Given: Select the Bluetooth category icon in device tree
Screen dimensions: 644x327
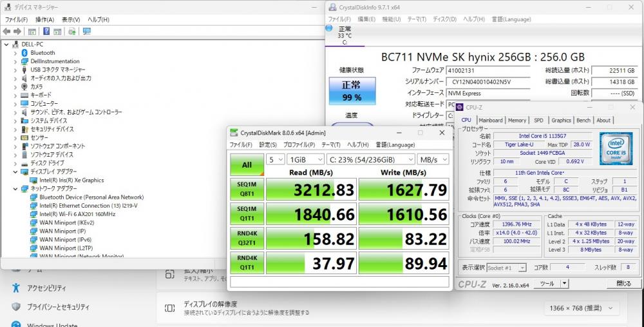Looking at the screenshot, I should click(x=24, y=53).
